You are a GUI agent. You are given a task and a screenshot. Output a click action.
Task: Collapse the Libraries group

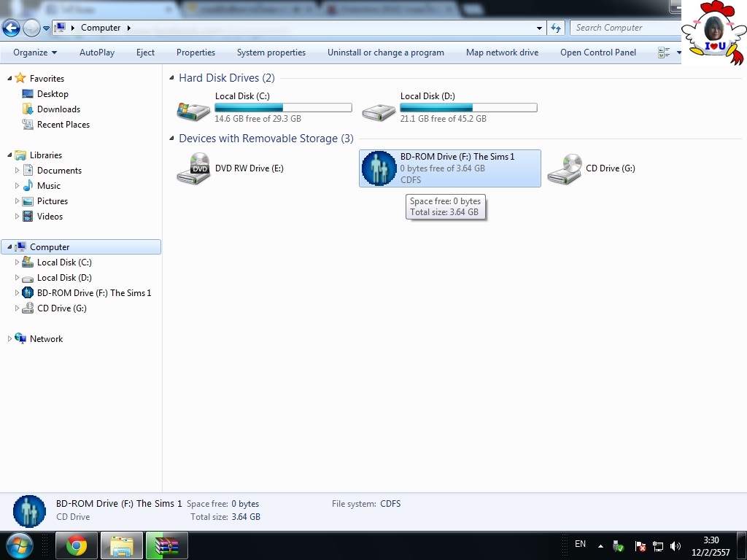pyautogui.click(x=9, y=155)
